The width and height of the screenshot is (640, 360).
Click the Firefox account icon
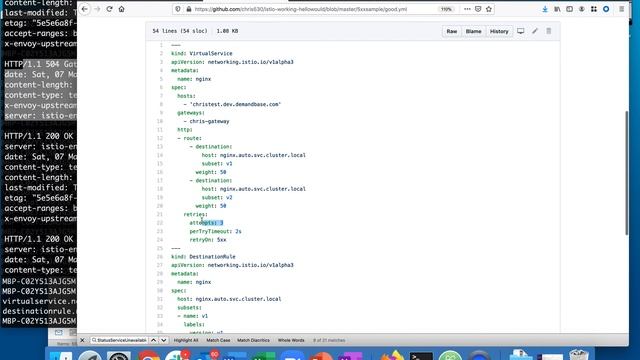pyautogui.click(x=582, y=9)
